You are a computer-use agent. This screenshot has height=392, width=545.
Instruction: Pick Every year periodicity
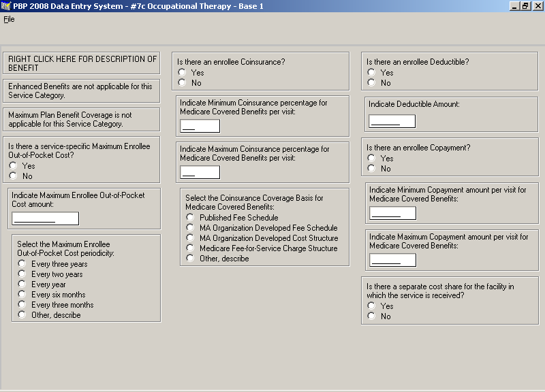click(x=22, y=284)
